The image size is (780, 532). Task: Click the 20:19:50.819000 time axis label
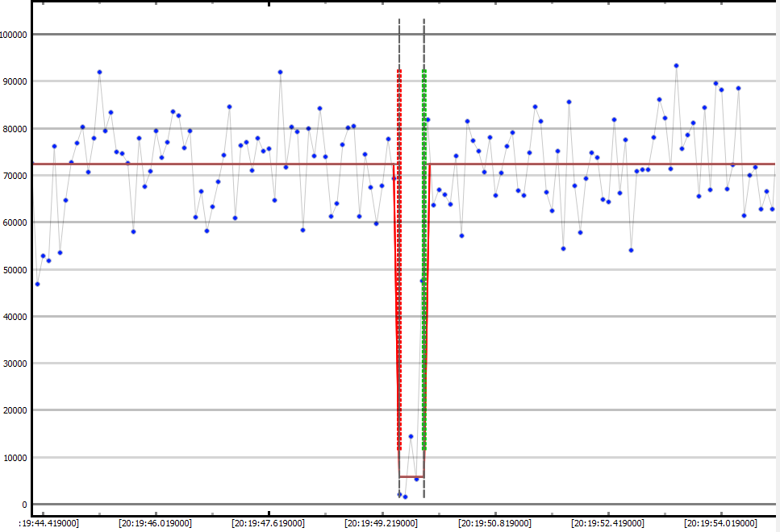click(x=494, y=523)
